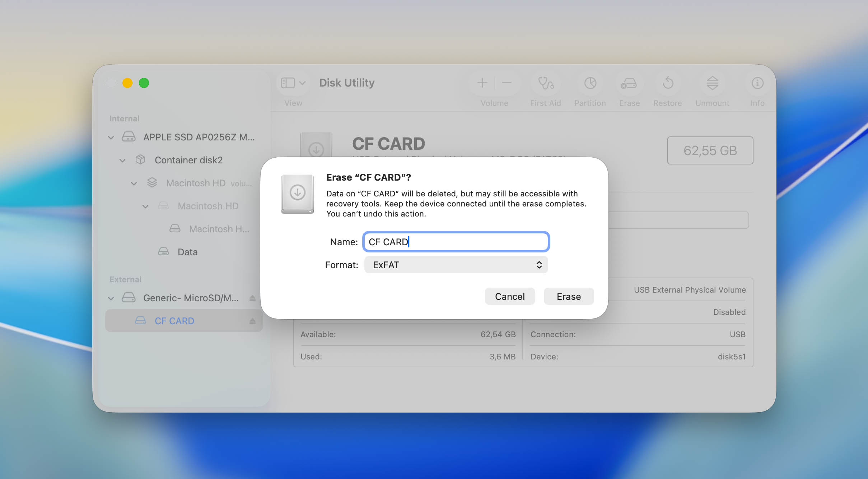Click inside the Name text field
This screenshot has width=868, height=479.
pyautogui.click(x=456, y=242)
